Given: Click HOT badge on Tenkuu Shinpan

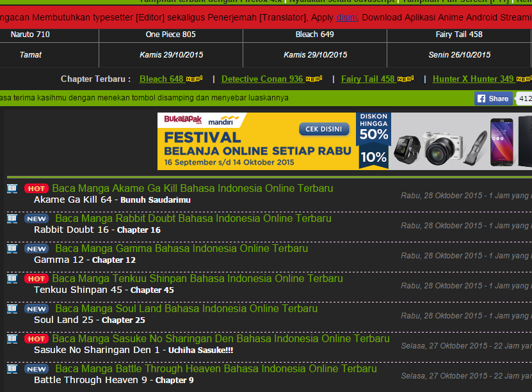Looking at the screenshot, I should point(36,279).
